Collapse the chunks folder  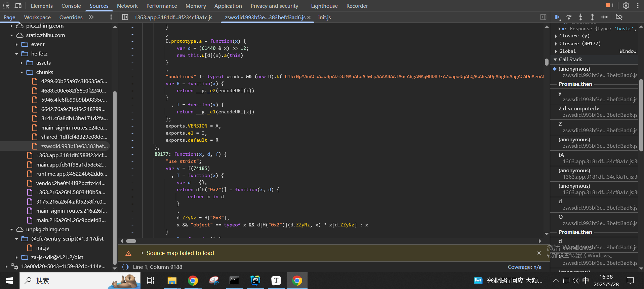click(22, 72)
